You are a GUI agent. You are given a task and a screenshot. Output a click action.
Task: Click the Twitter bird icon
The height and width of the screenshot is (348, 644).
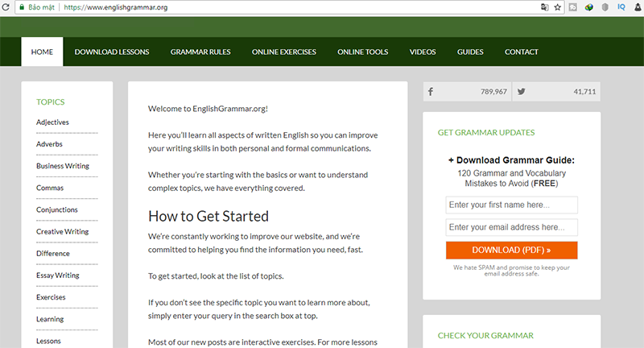click(521, 92)
